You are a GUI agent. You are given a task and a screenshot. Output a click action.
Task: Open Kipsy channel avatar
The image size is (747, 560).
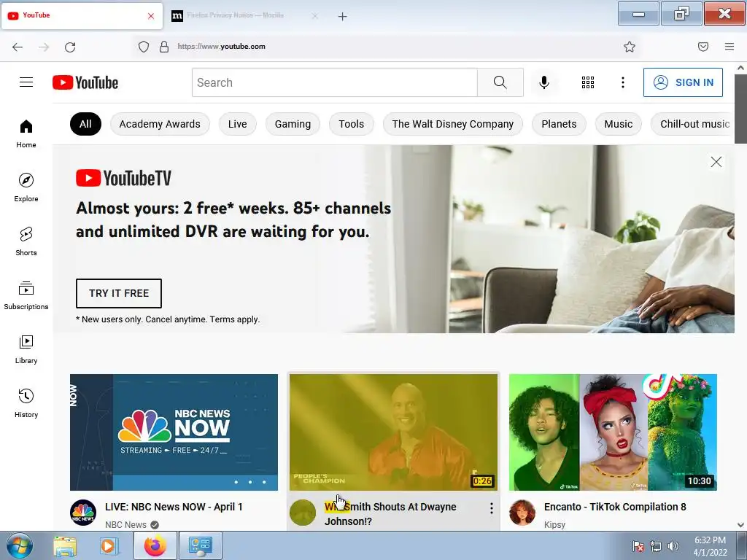point(522,513)
